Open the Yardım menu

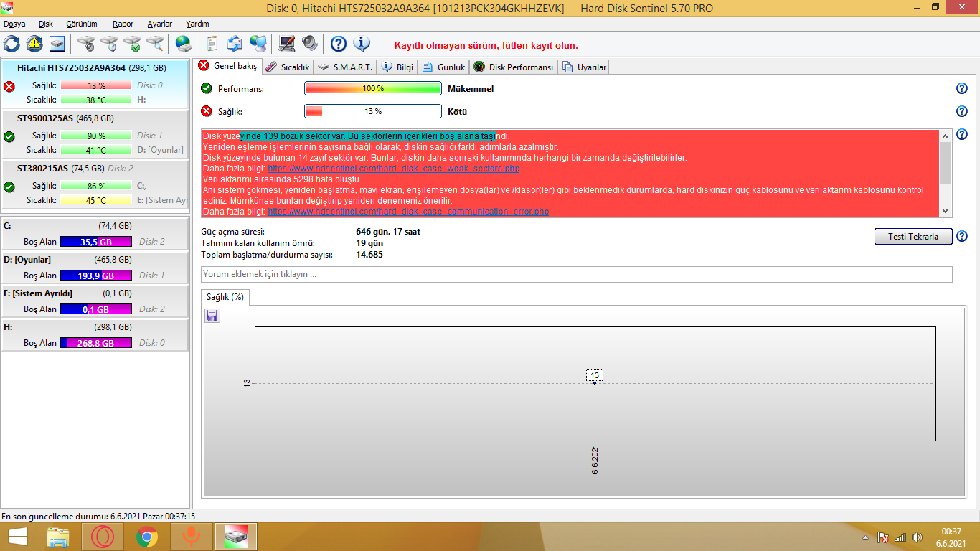[x=197, y=24]
